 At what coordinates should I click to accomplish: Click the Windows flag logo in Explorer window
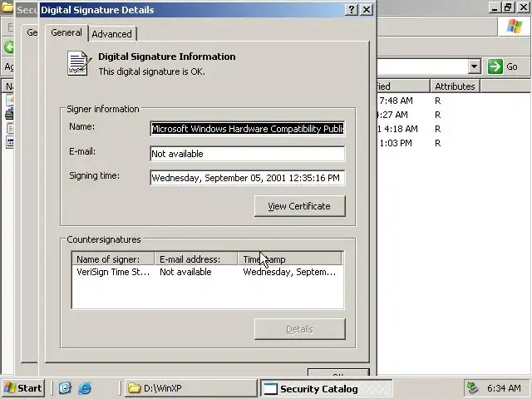coord(515,26)
